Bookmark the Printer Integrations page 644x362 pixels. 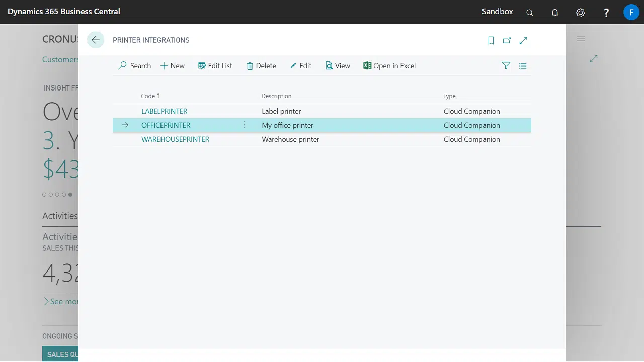491,40
